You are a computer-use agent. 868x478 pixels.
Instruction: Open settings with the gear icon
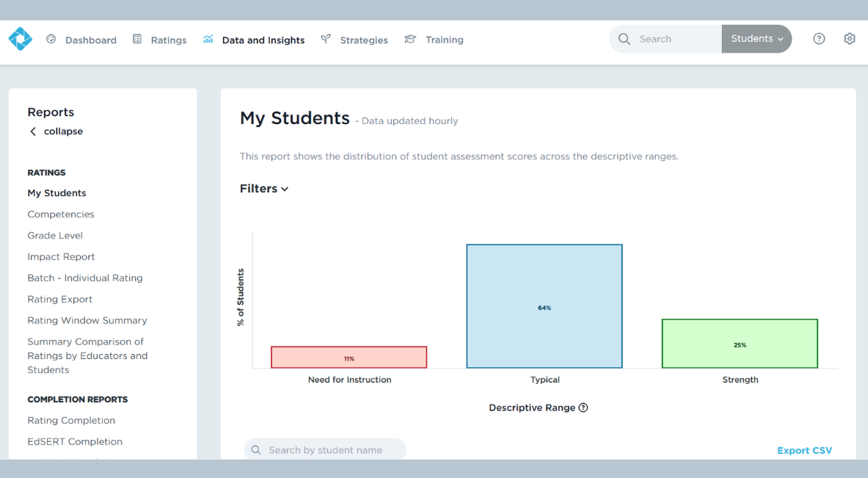pos(850,39)
